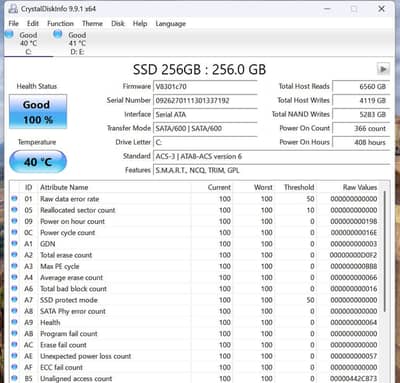Click the Firmware value field
The height and width of the screenshot is (383, 400).
tap(205, 86)
